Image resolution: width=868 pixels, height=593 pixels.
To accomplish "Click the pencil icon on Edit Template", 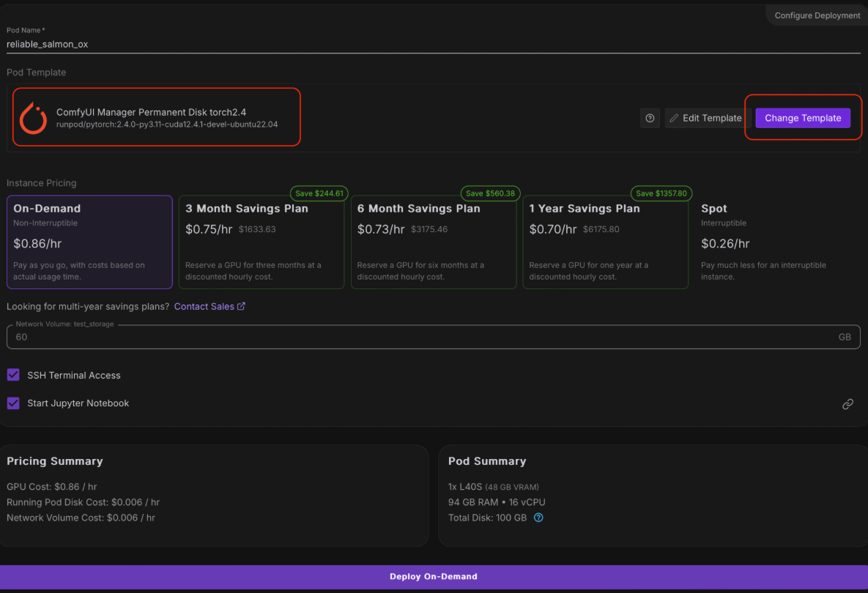I will [x=674, y=118].
